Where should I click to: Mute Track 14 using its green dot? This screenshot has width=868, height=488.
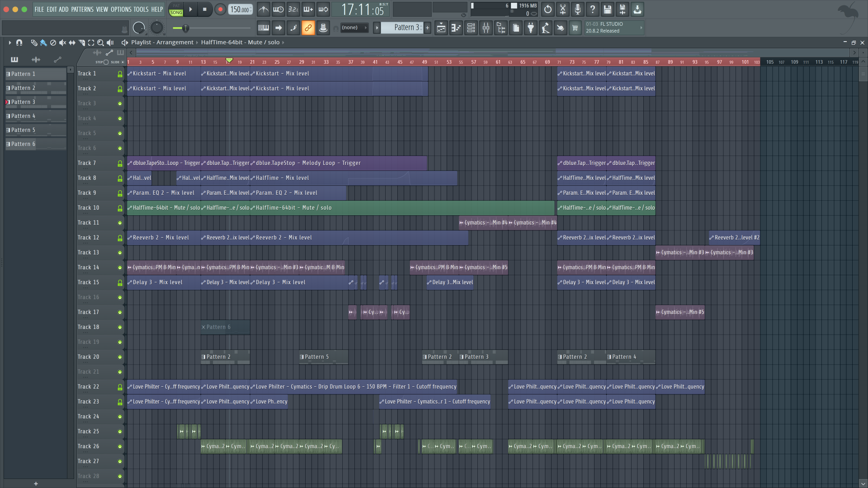point(120,267)
